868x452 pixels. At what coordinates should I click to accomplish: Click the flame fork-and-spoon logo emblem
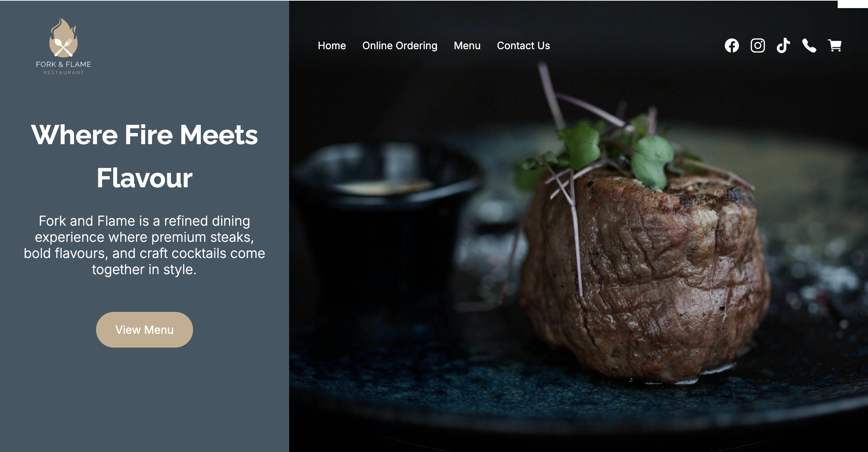coord(63,38)
